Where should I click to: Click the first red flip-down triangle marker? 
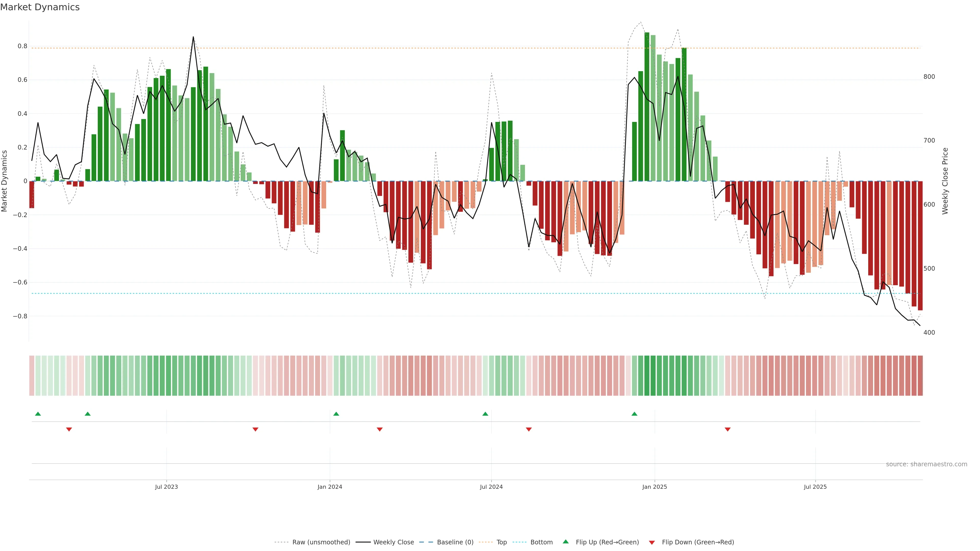(x=69, y=429)
